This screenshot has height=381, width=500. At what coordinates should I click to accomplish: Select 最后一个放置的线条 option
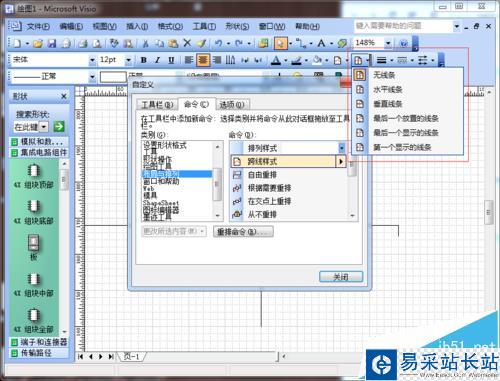pyautogui.click(x=408, y=118)
